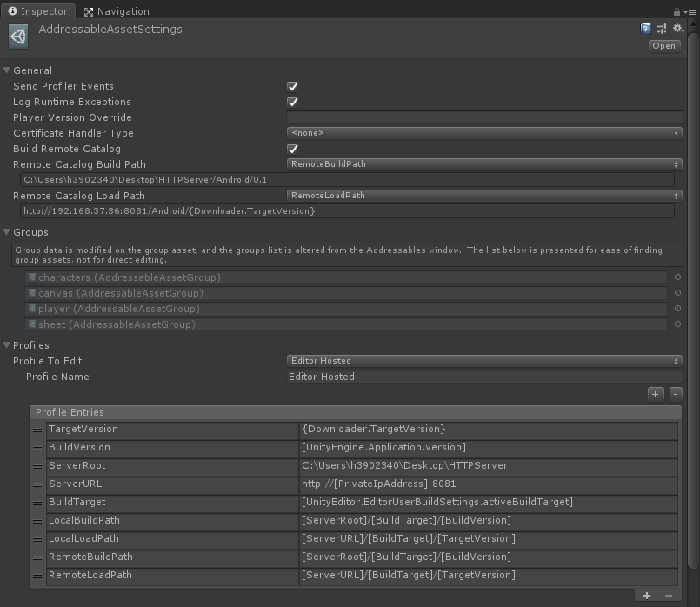The height and width of the screenshot is (607, 700).
Task: Open the gear settings menu icon
Action: point(678,29)
